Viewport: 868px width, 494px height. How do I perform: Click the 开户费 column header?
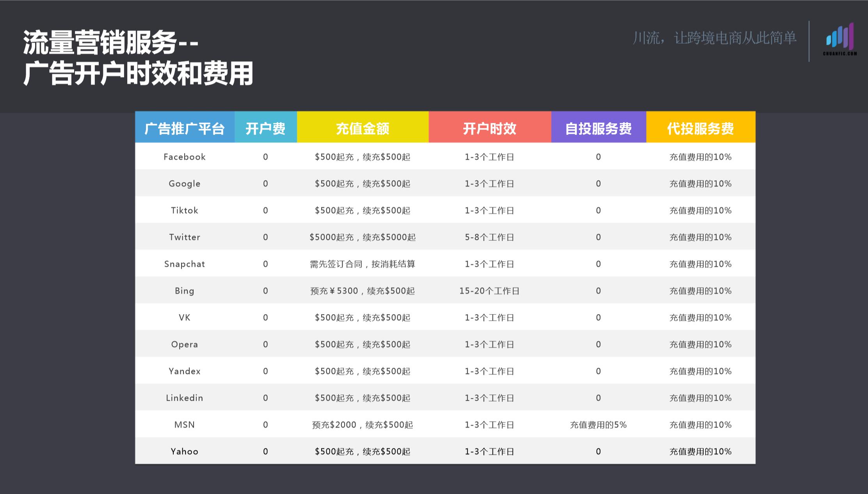(266, 127)
